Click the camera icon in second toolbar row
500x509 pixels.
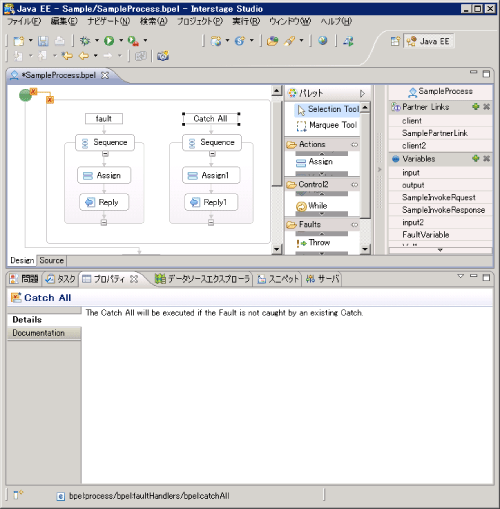click(x=163, y=56)
